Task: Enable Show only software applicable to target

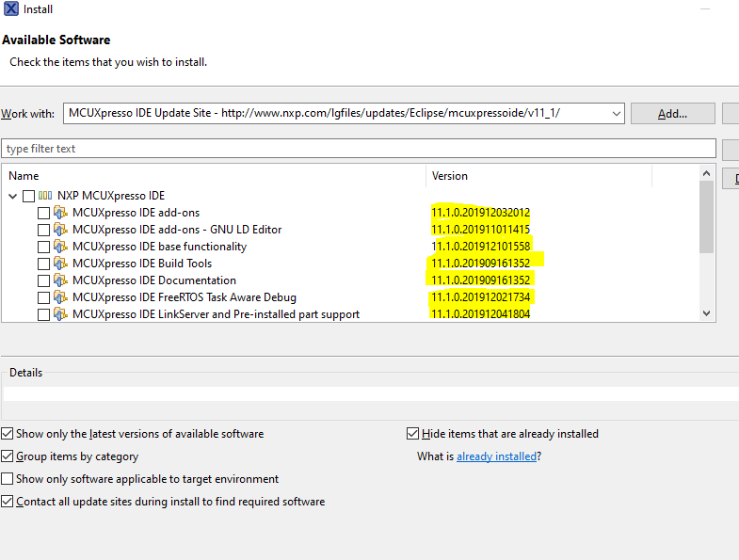Action: [8, 479]
